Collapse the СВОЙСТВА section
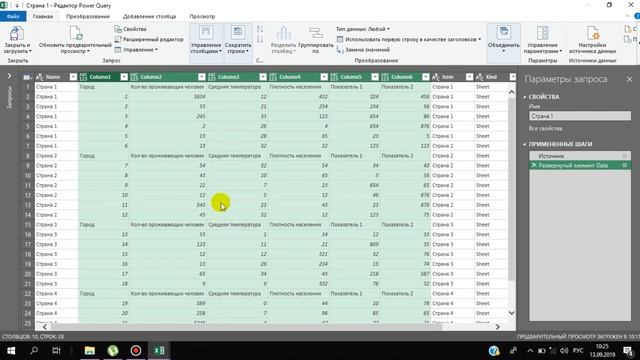640x360 pixels. (x=525, y=97)
